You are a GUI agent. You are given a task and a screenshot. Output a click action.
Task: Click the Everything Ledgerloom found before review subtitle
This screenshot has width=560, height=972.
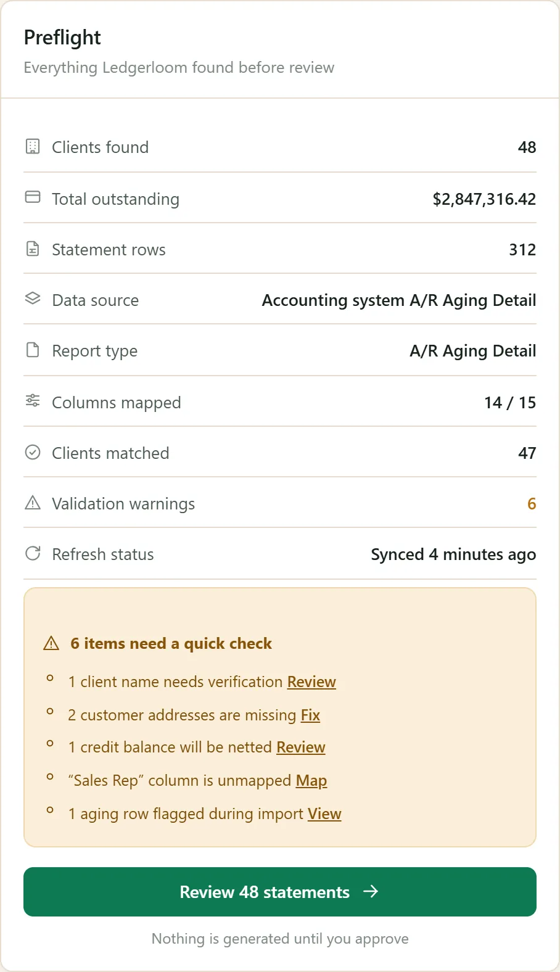point(179,67)
